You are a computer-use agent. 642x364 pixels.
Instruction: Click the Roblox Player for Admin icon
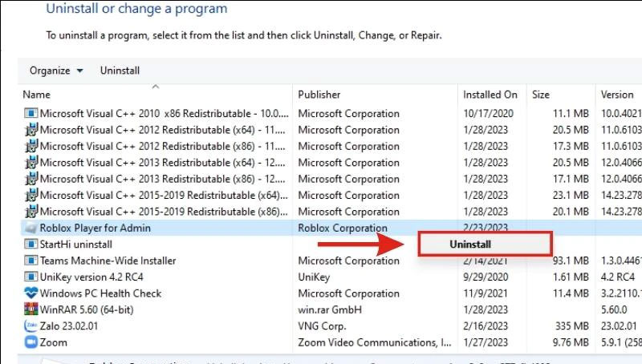[x=31, y=228]
